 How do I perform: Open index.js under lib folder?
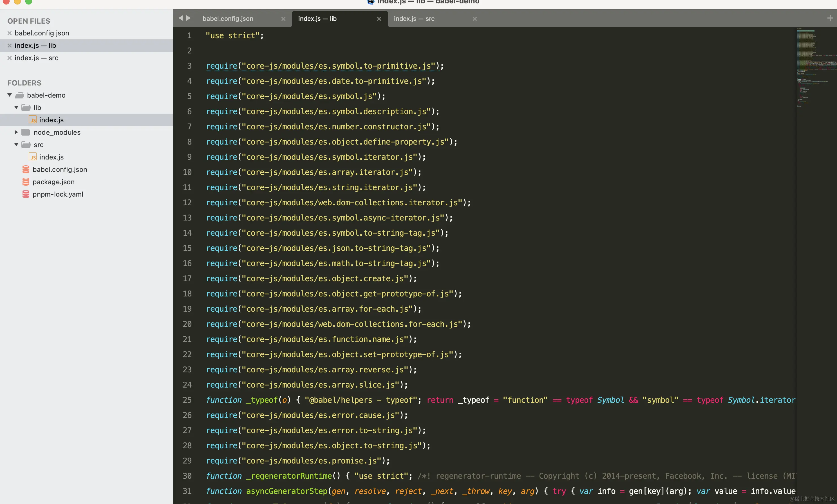click(x=52, y=120)
